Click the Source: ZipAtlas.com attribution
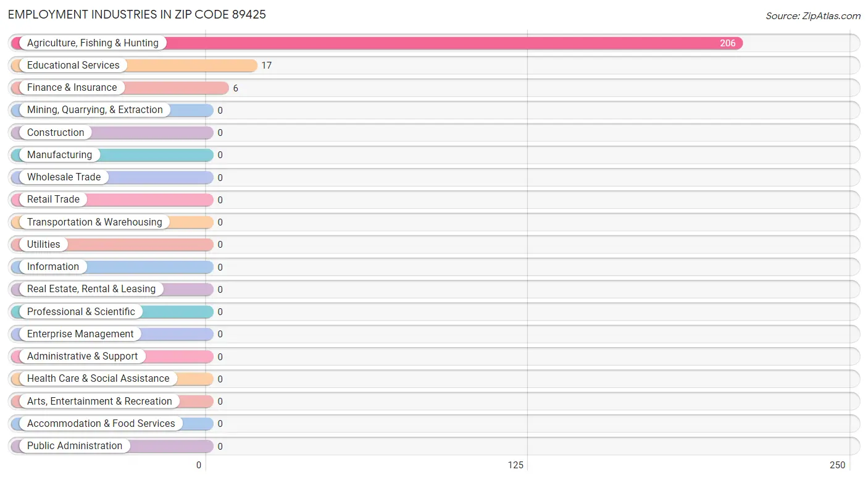 point(813,16)
